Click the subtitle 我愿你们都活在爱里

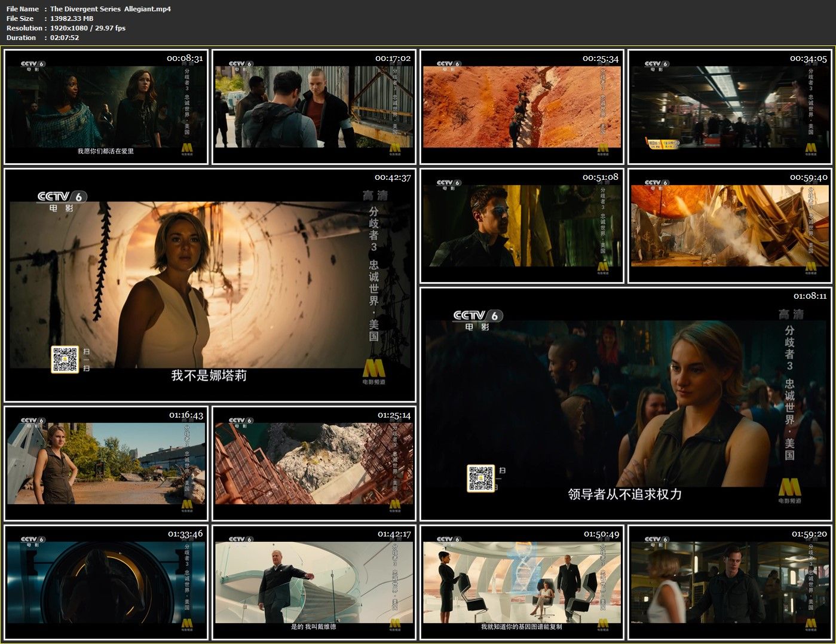click(106, 151)
